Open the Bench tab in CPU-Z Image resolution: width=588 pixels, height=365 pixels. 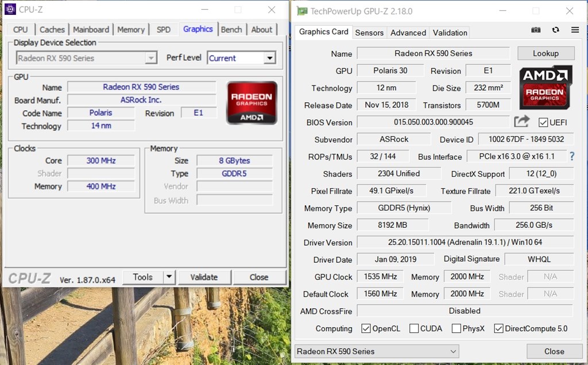click(x=232, y=29)
